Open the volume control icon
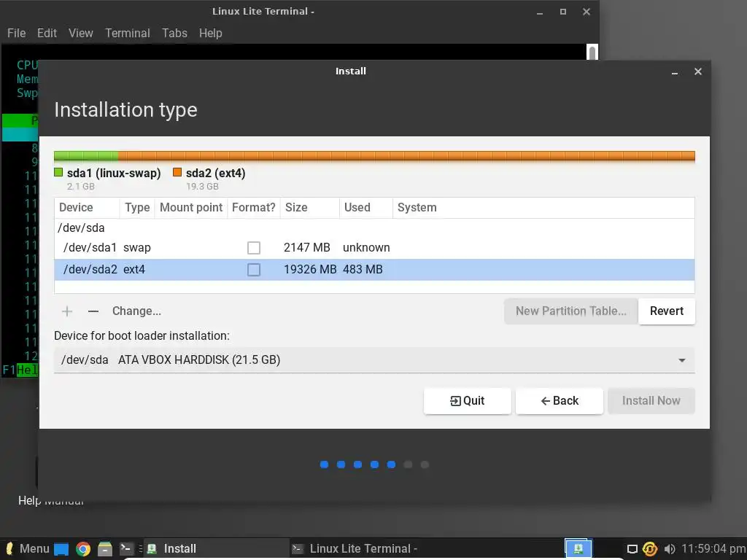 [670, 549]
